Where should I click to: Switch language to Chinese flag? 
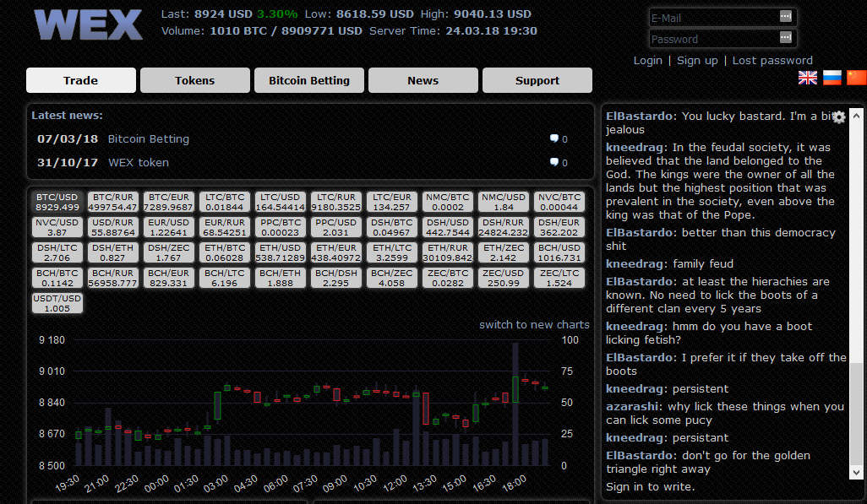(857, 78)
